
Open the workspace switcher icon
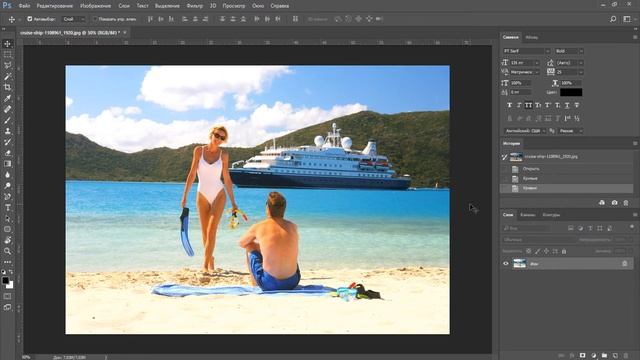[627, 19]
